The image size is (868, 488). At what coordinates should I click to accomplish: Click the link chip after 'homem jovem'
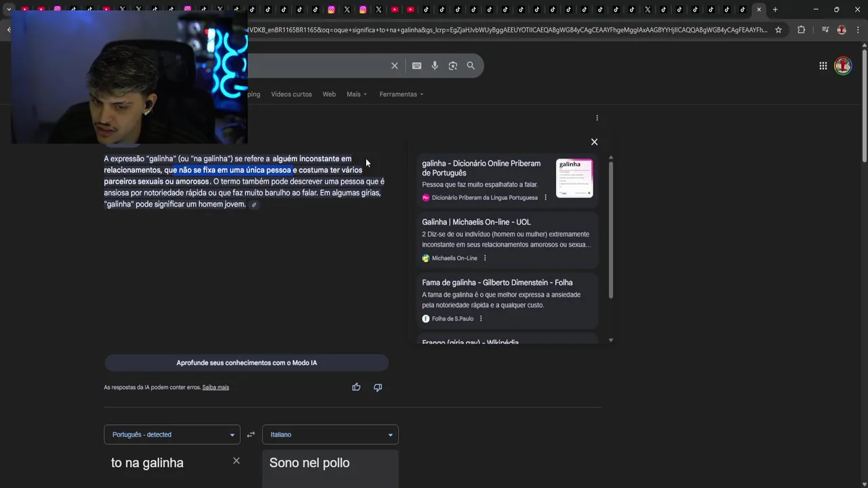tap(254, 205)
